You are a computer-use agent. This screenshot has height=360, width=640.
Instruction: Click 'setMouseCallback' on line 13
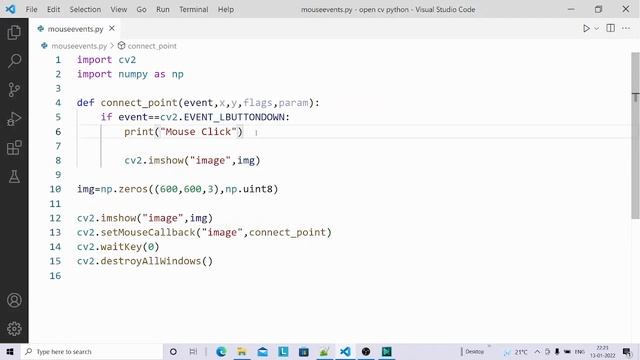point(148,233)
